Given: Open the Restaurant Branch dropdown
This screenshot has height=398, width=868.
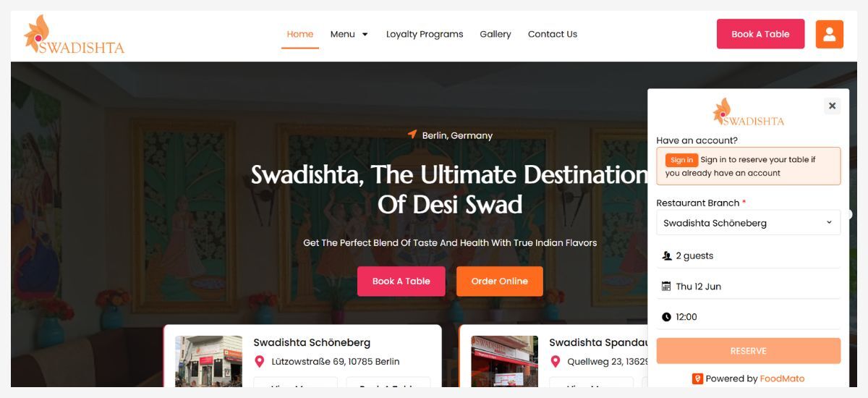Looking at the screenshot, I should [x=748, y=223].
